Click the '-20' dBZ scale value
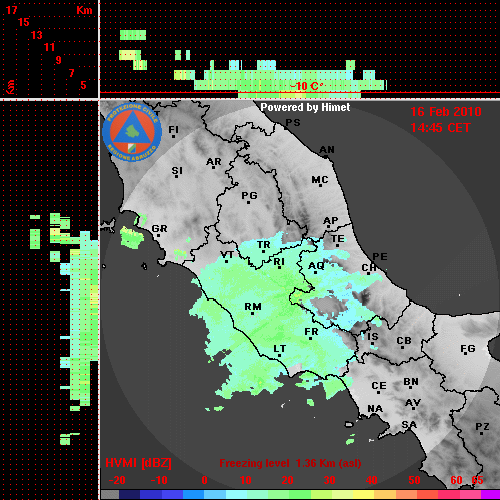 117,480
